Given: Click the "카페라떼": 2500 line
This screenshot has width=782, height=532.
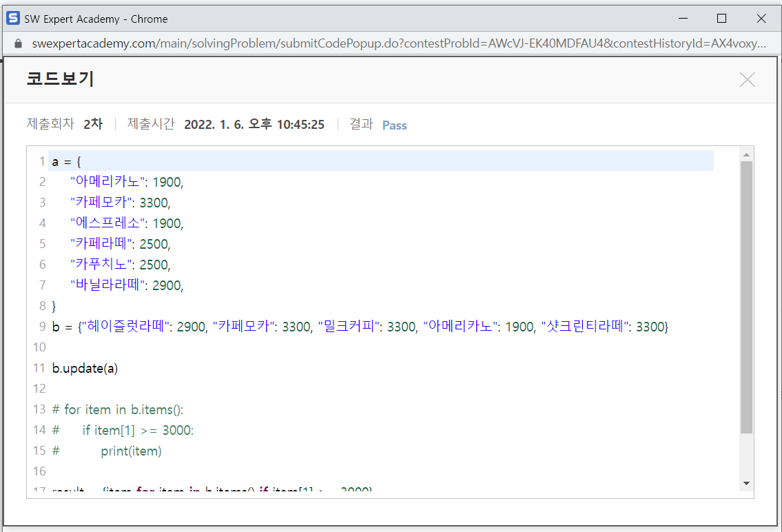Looking at the screenshot, I should point(120,244).
